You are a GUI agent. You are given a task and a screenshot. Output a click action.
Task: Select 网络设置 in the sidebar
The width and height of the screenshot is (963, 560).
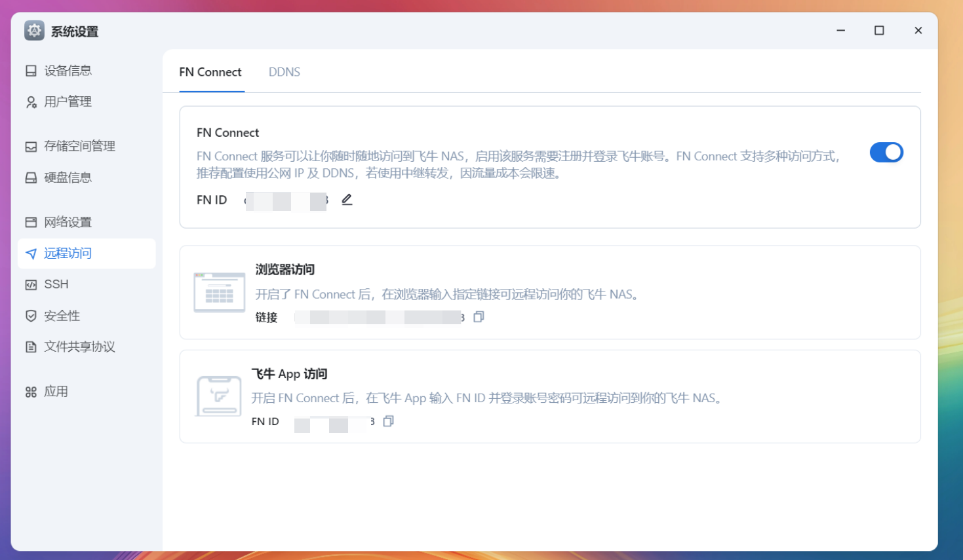coord(87,223)
